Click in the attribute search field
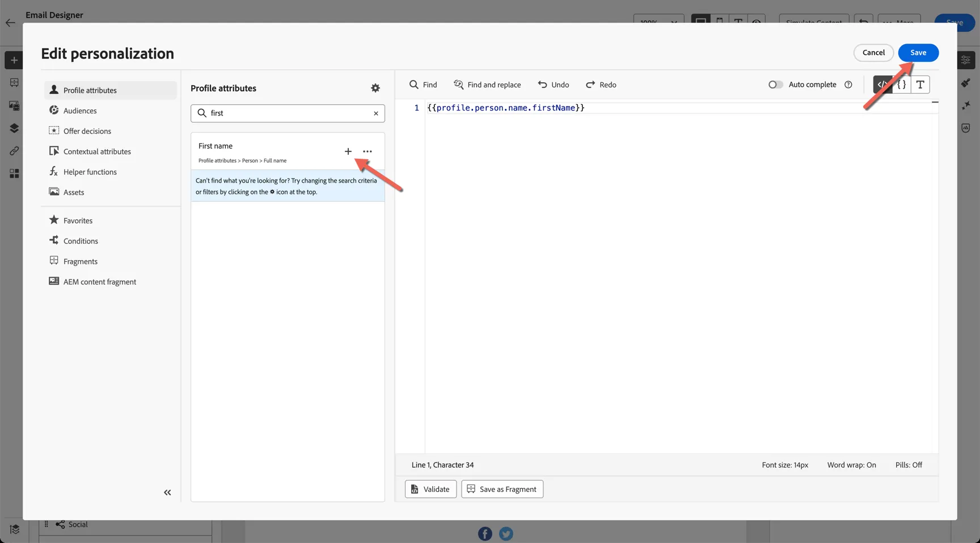The image size is (980, 543). 288,113
